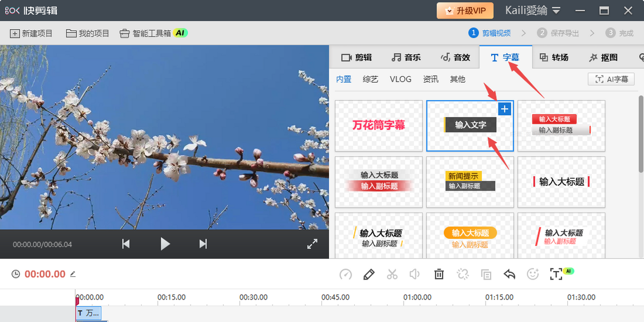Select the 万... subtitle clip on timeline
This screenshot has height=322, width=644.
pyautogui.click(x=88, y=313)
